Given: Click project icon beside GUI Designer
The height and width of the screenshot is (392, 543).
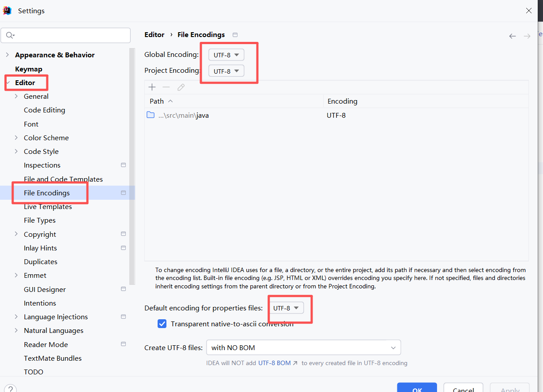Looking at the screenshot, I should [124, 289].
